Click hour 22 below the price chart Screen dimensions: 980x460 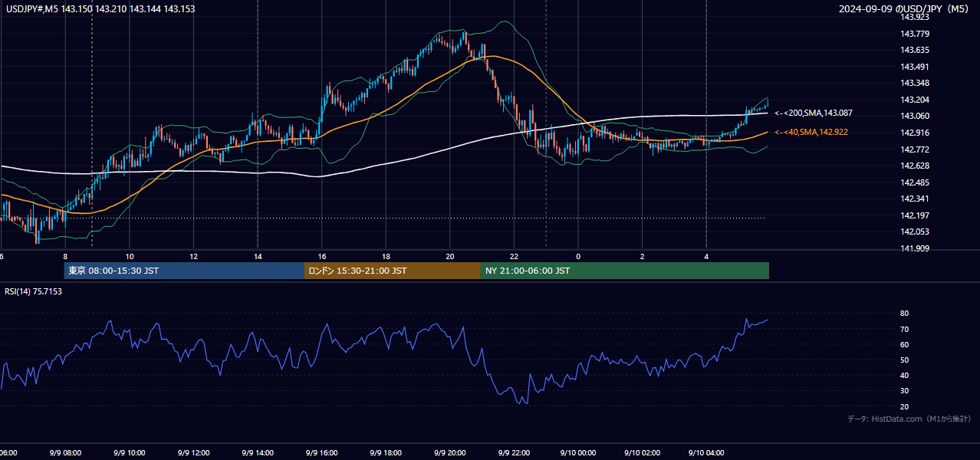click(x=514, y=257)
